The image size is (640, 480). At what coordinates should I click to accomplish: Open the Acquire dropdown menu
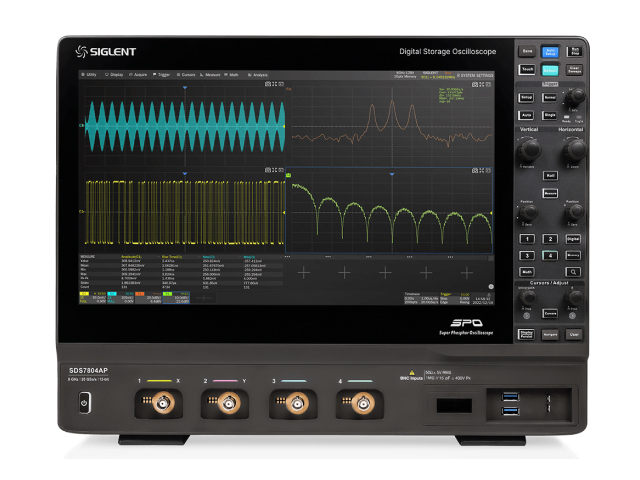136,74
